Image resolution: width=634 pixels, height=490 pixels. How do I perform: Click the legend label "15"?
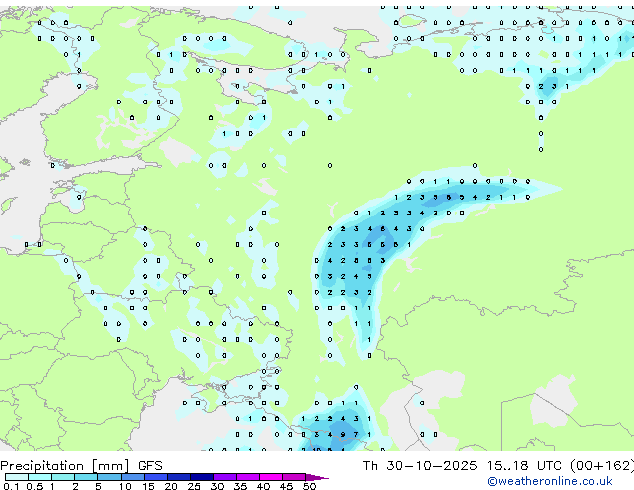(x=148, y=486)
